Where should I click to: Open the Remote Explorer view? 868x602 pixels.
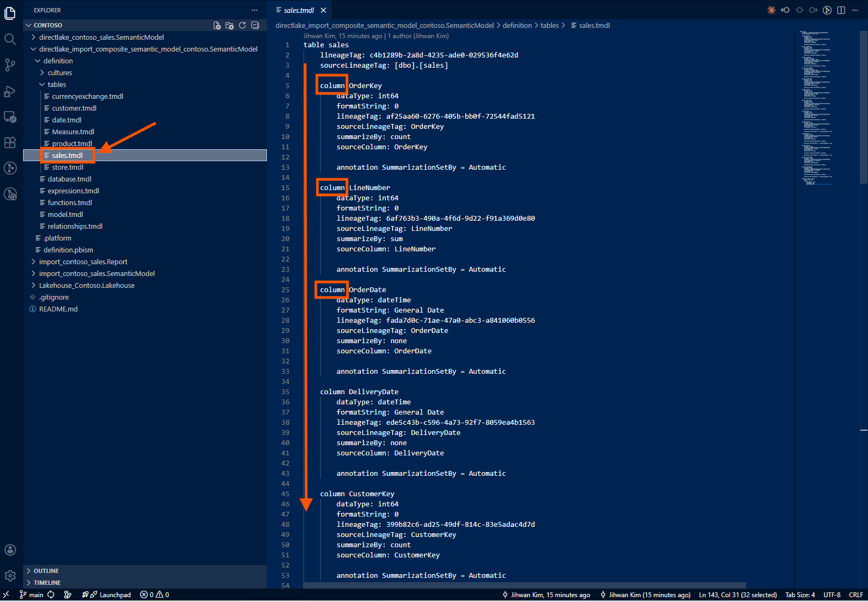[x=10, y=117]
